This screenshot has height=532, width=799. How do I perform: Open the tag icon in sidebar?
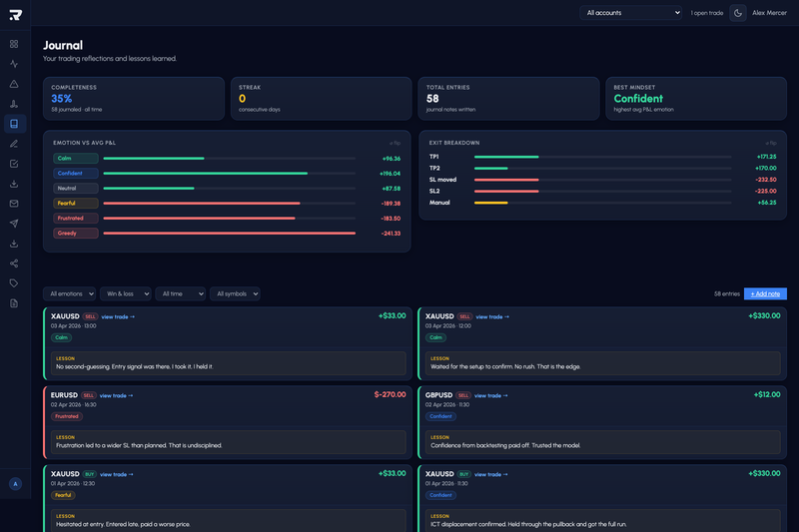tap(14, 283)
